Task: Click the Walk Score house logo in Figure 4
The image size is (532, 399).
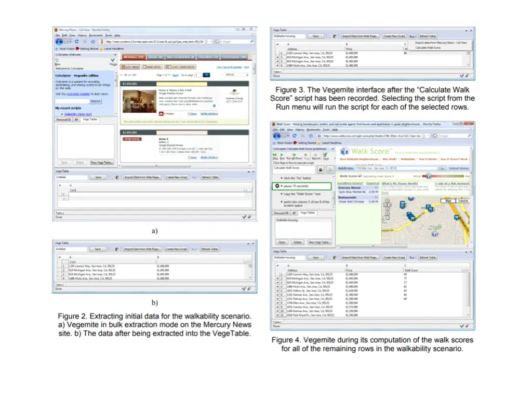Action: 344,151
